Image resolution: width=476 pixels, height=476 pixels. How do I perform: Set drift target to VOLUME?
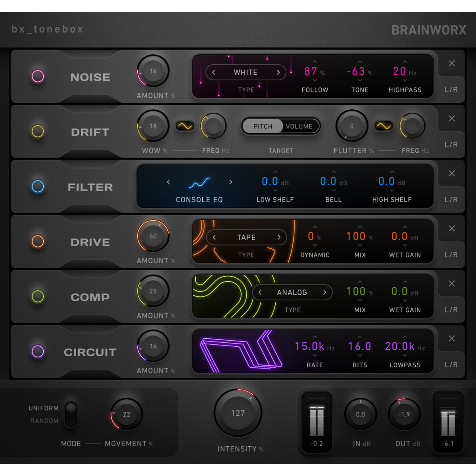pyautogui.click(x=299, y=127)
